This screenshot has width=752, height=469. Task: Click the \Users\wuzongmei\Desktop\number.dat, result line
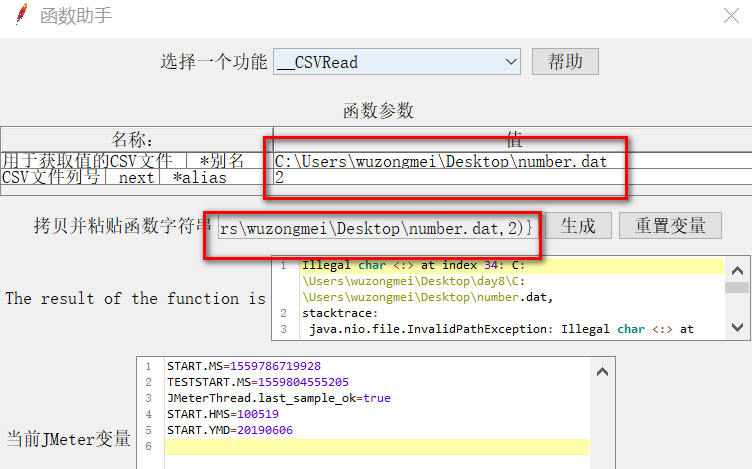(x=428, y=297)
